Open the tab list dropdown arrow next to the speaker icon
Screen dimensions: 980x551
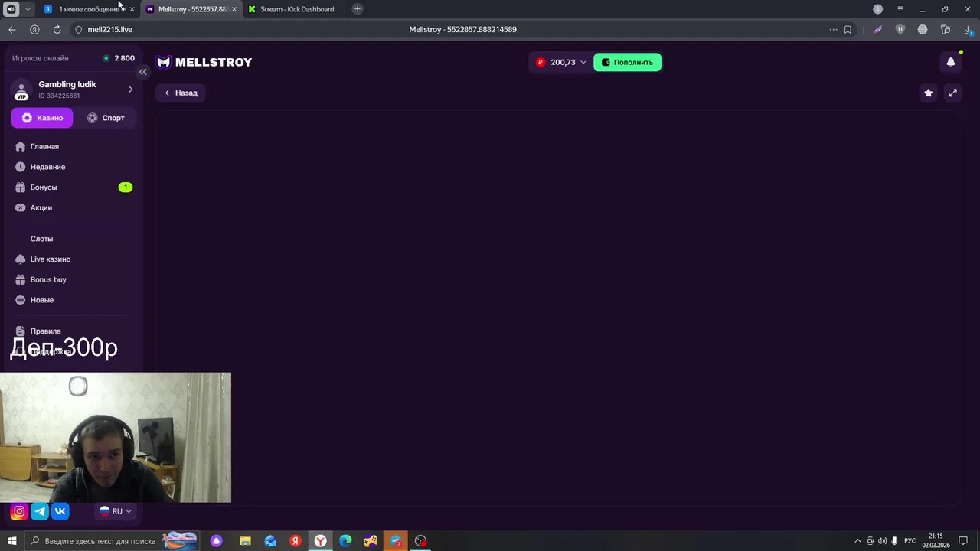pyautogui.click(x=28, y=9)
